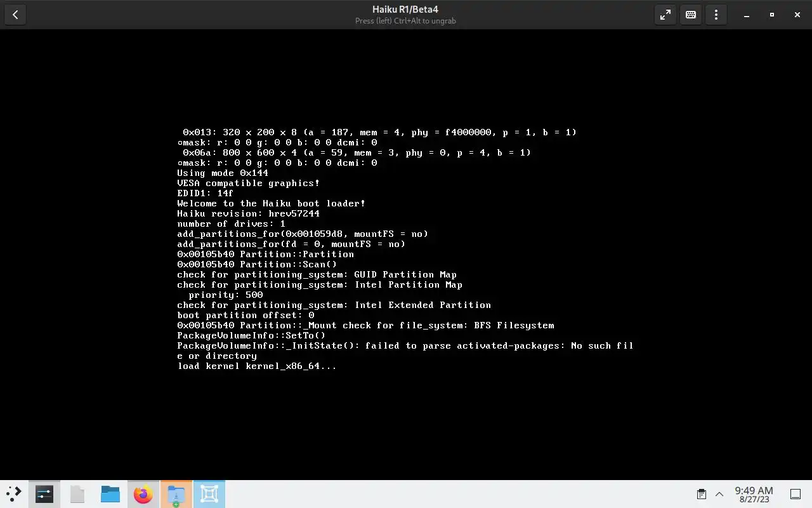Maximize the Haiku R1/Beta4 window
The width and height of the screenshot is (812, 508).
772,15
